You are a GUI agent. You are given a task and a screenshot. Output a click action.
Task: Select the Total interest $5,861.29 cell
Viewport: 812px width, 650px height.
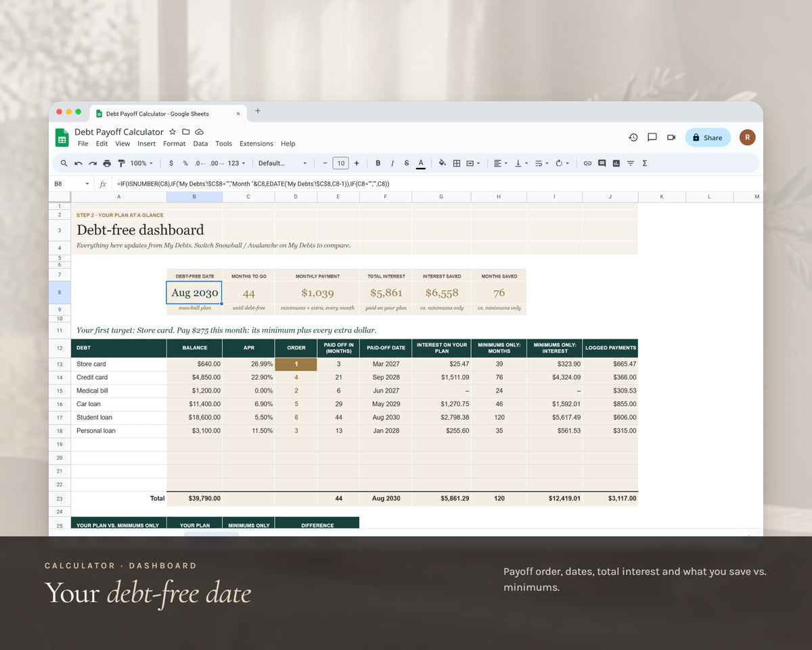441,498
